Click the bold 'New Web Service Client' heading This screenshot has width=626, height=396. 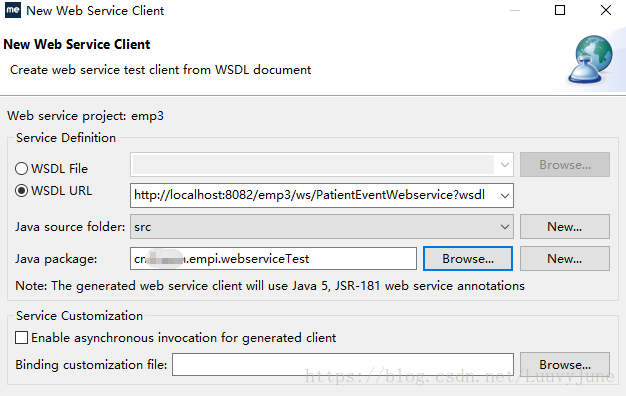coord(77,44)
